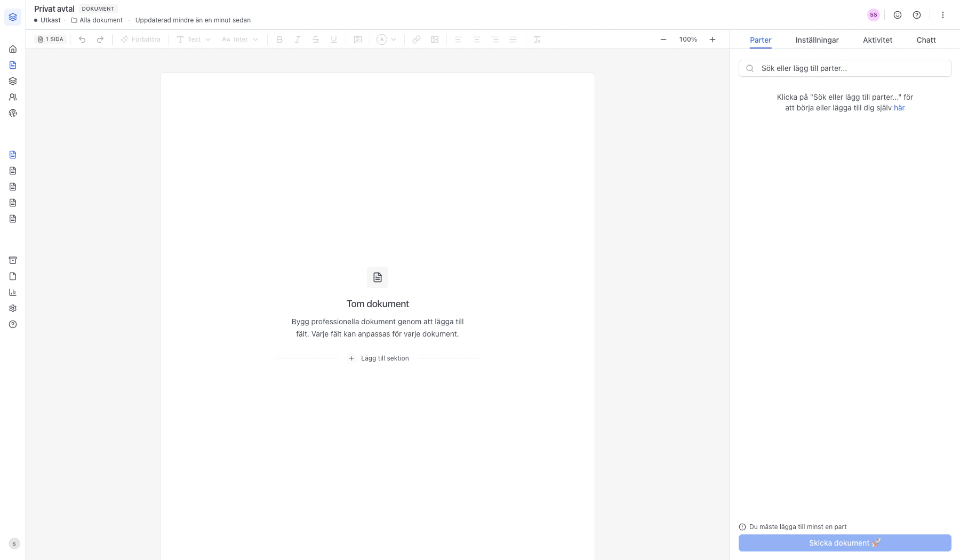The height and width of the screenshot is (560, 960).
Task: Click the Du måste lägga till minst en part notice
Action: [x=793, y=527]
